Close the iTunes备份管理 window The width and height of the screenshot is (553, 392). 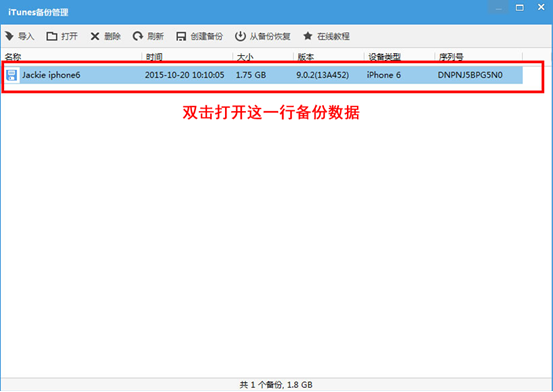tap(541, 7)
